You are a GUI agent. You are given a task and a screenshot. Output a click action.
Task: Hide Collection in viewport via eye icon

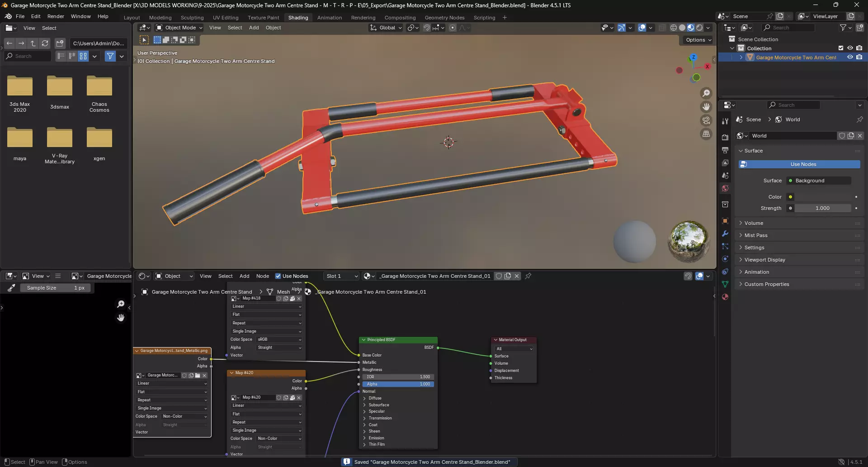coord(850,48)
